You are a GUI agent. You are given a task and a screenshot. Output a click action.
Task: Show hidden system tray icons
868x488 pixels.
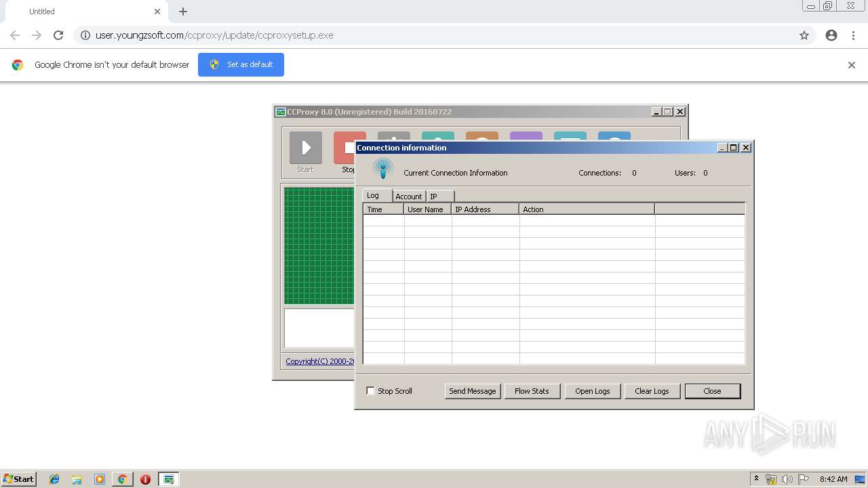click(x=756, y=479)
